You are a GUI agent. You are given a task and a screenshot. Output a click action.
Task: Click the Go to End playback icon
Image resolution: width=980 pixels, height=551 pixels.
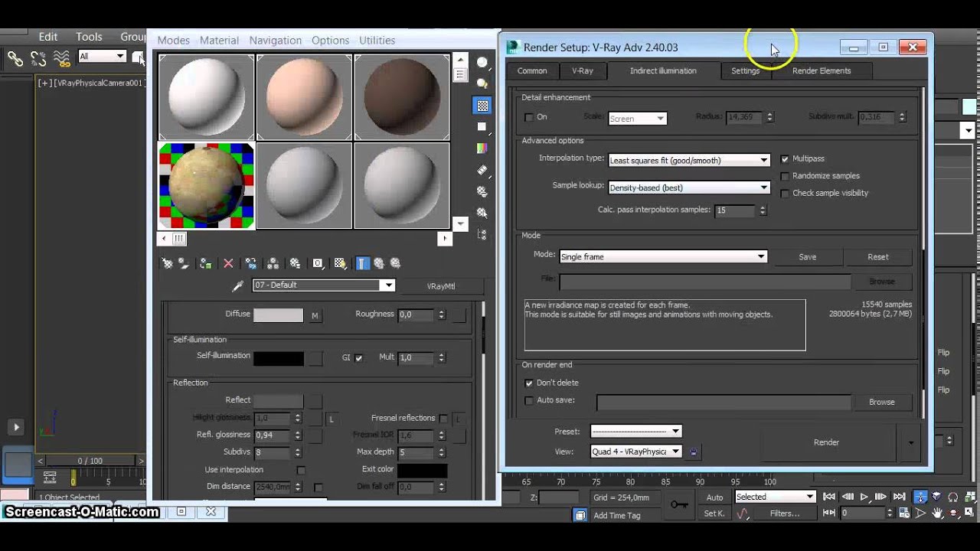click(900, 497)
